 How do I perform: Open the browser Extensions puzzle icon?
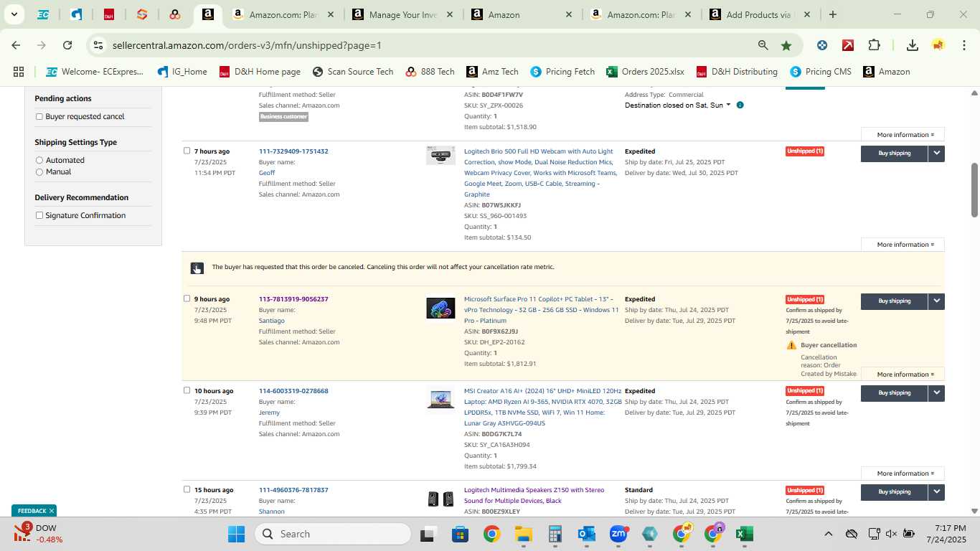874,45
